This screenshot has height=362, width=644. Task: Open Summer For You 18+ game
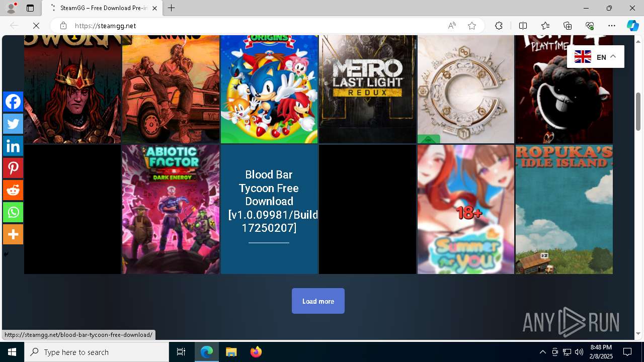coord(466,209)
